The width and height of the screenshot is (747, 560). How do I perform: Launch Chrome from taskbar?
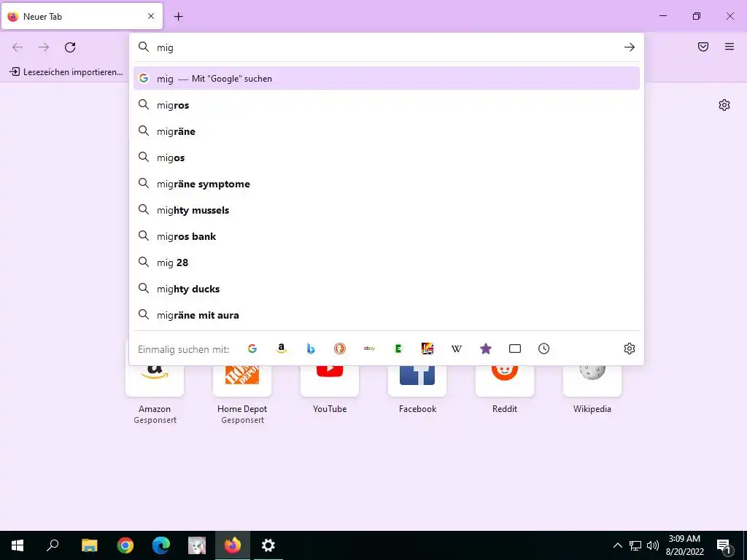[125, 545]
